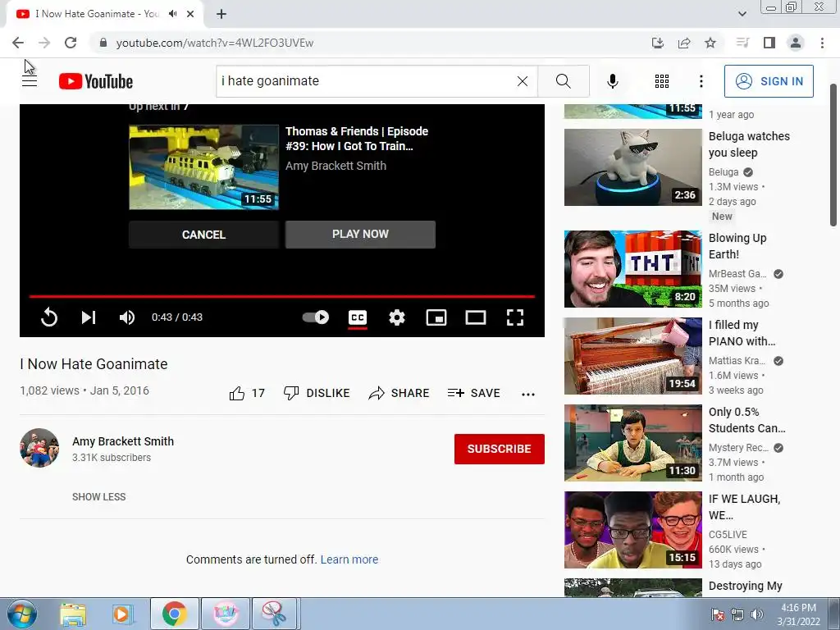Open Windows Media Player on the taskbar

click(123, 614)
